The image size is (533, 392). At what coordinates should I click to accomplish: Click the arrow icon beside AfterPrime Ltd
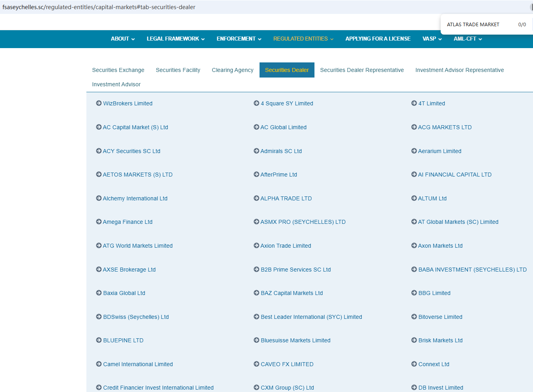256,175
